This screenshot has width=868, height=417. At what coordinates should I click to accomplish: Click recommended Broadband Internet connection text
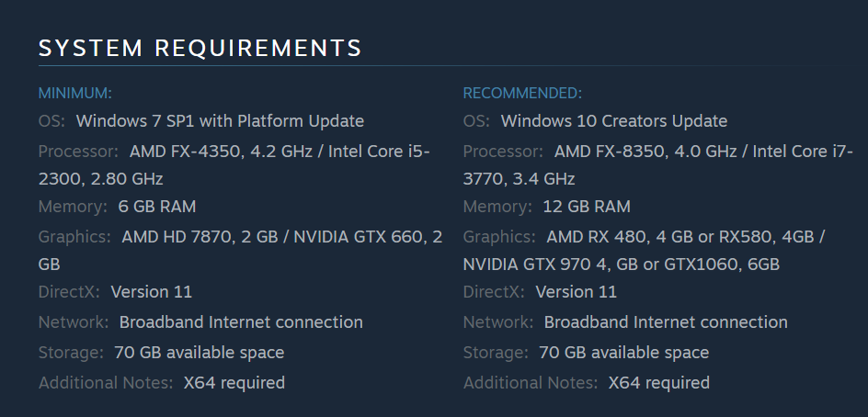coord(666,321)
